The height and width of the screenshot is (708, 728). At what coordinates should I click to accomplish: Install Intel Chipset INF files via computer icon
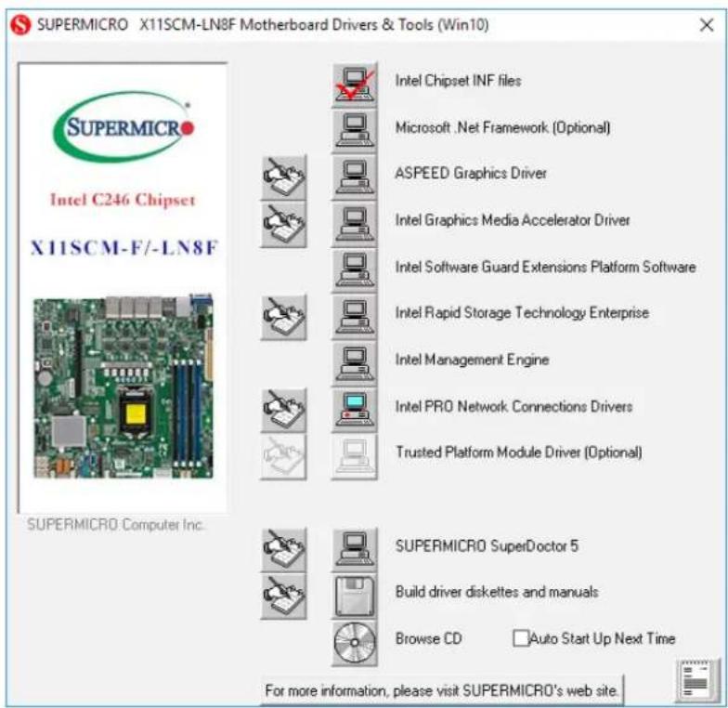pyautogui.click(x=355, y=85)
